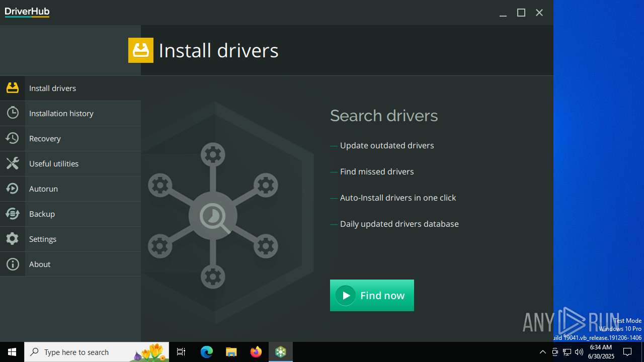Show hidden system tray icons
Viewport: 644px width, 362px height.
[x=542, y=352]
